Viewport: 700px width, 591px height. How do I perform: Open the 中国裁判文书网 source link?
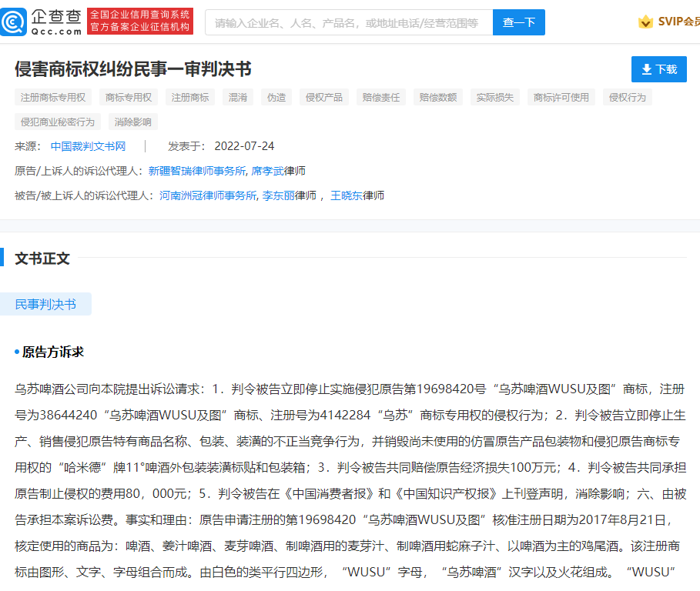click(88, 146)
